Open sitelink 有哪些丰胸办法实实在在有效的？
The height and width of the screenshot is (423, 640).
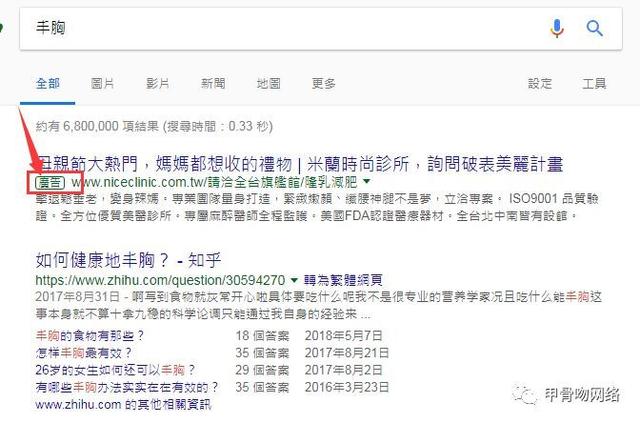pyautogui.click(x=127, y=387)
